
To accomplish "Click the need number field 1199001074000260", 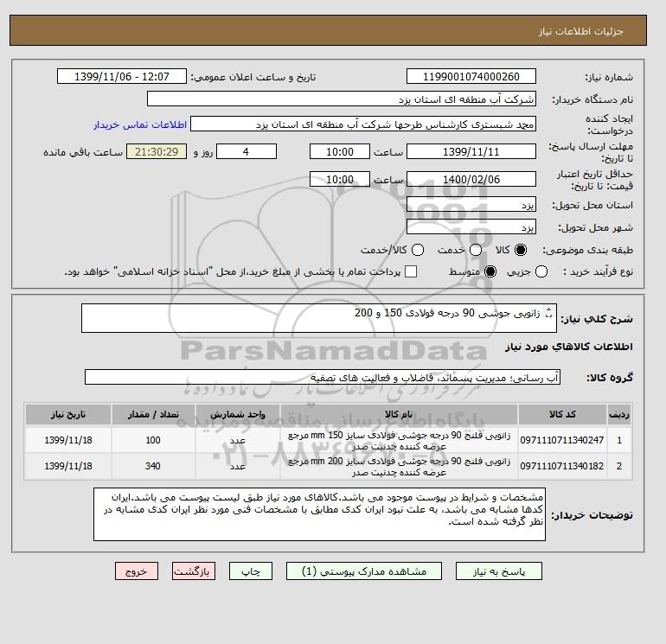I will pyautogui.click(x=471, y=77).
